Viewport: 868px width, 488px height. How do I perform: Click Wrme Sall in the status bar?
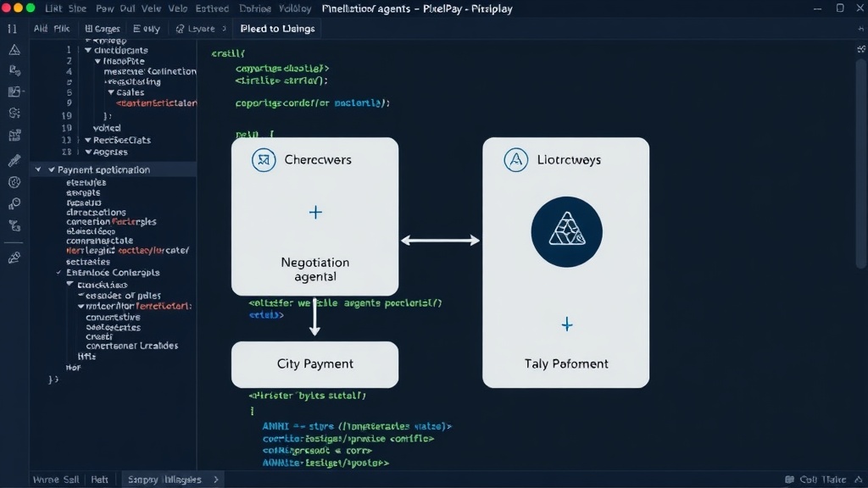pyautogui.click(x=56, y=480)
